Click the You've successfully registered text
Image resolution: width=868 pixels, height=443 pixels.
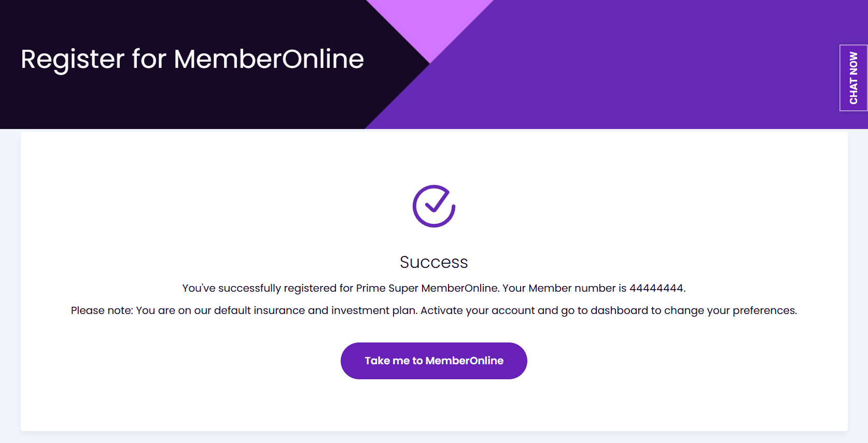(259, 288)
